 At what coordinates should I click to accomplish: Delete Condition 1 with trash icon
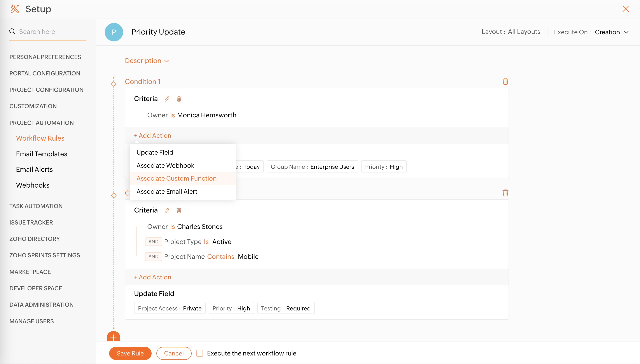click(505, 82)
